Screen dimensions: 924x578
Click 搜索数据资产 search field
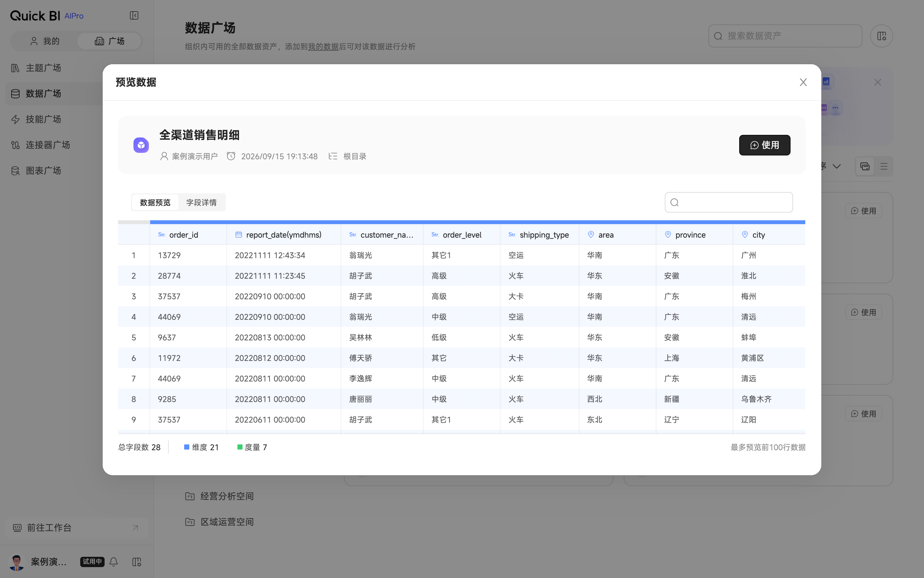click(785, 36)
